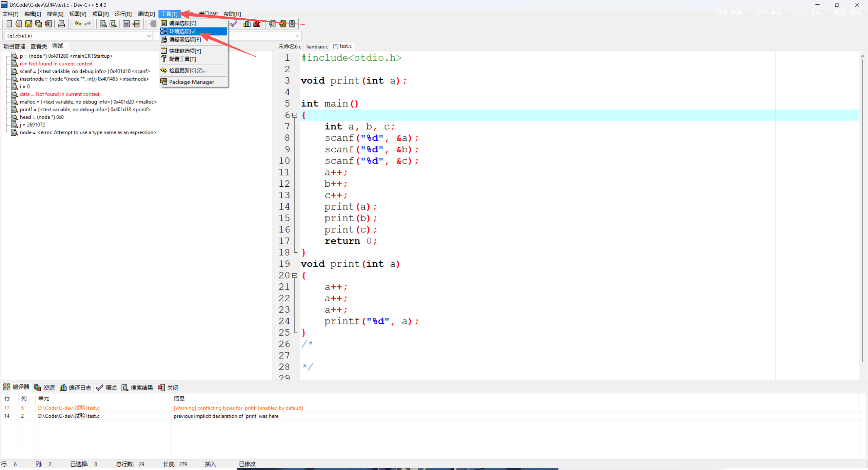Click the purple checkmark Debug icon
Image resolution: width=868 pixels, height=470 pixels.
[234, 24]
